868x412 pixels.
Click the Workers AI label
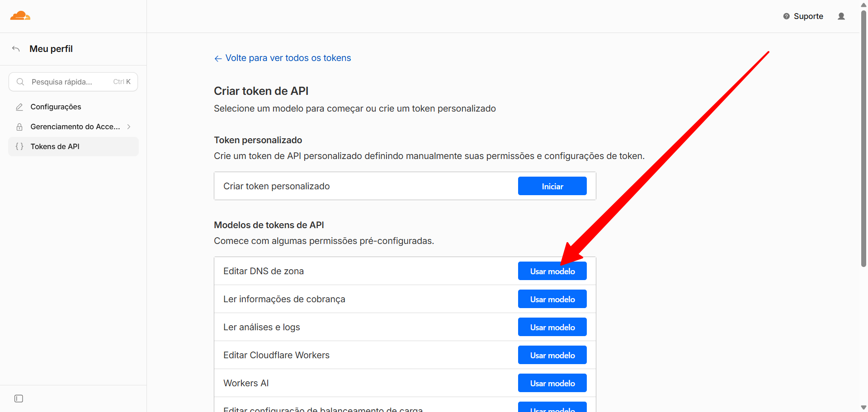point(246,383)
